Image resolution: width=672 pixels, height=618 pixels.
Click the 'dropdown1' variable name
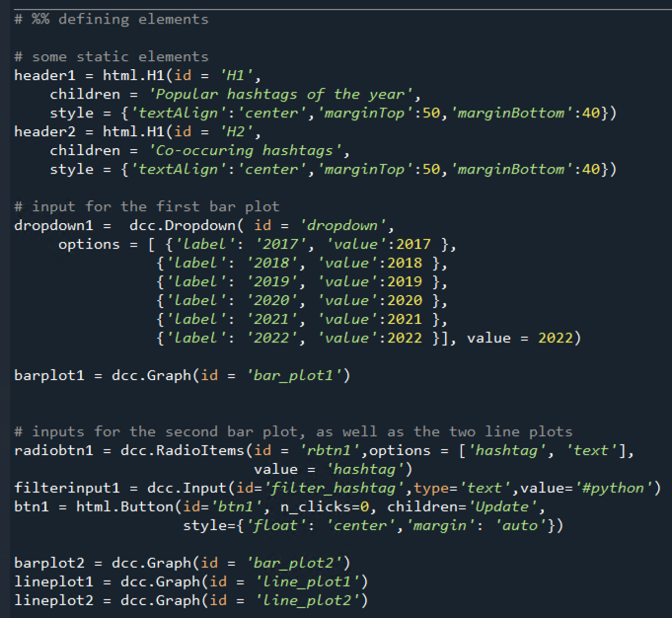[x=53, y=226]
